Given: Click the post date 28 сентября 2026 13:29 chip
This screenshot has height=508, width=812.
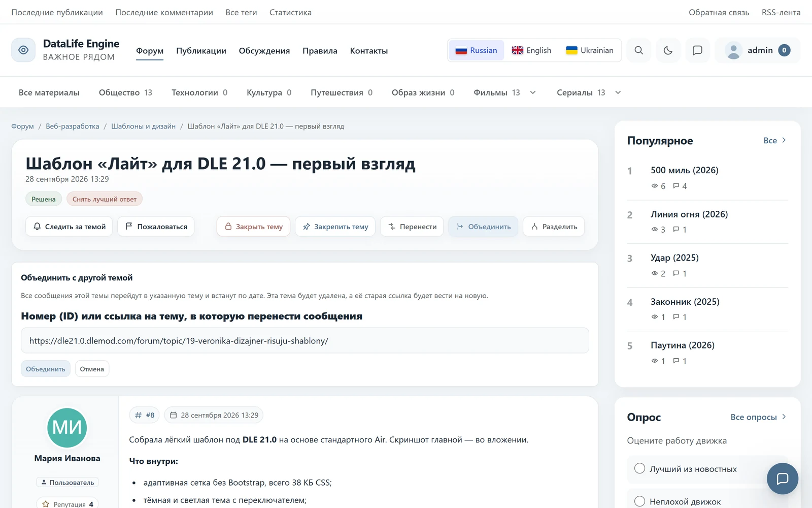Looking at the screenshot, I should coord(214,415).
